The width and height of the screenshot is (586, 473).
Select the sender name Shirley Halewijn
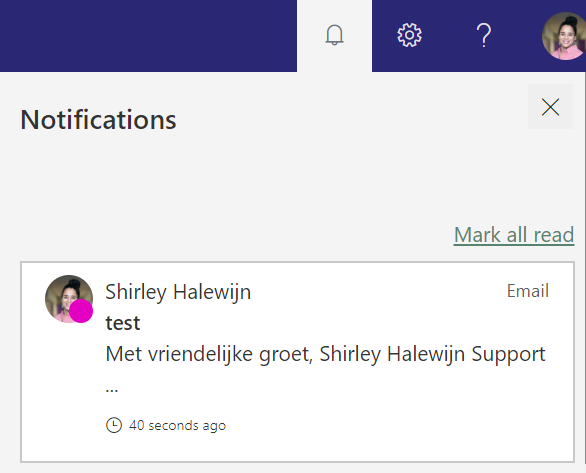click(x=178, y=292)
